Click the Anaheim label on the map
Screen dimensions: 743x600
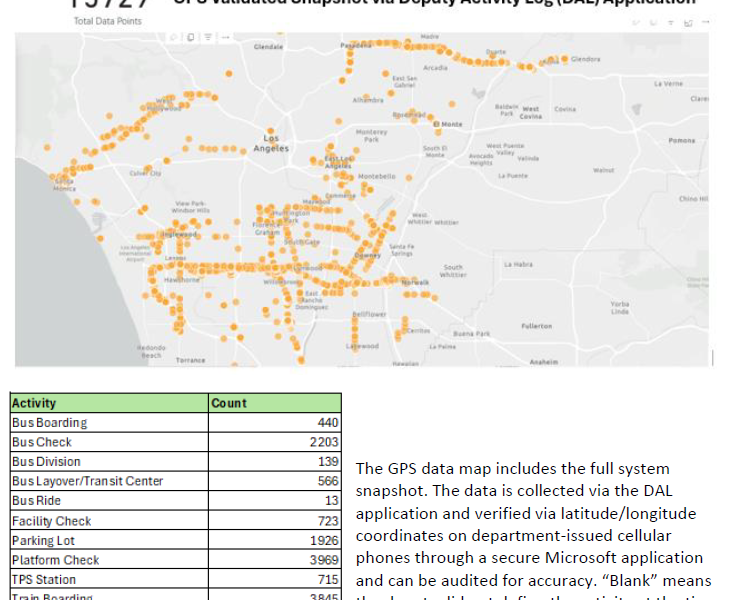coord(543,361)
